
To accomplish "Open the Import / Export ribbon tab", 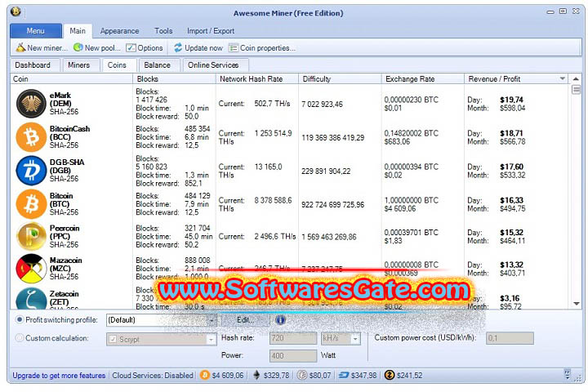I will (211, 31).
